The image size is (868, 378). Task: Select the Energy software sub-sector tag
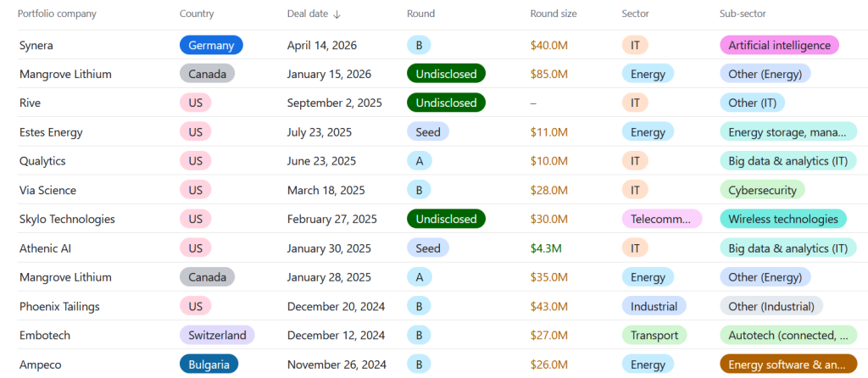coord(787,364)
